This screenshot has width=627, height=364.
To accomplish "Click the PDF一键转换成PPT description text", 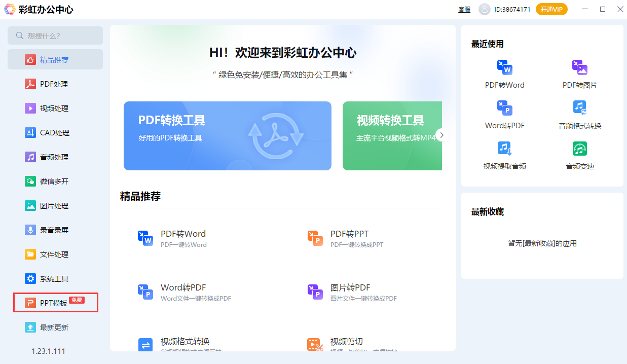I will 357,245.
